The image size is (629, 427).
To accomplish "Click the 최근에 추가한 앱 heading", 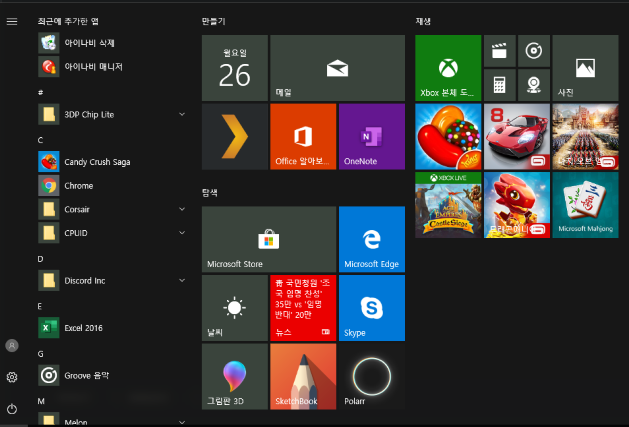I will [68, 21].
